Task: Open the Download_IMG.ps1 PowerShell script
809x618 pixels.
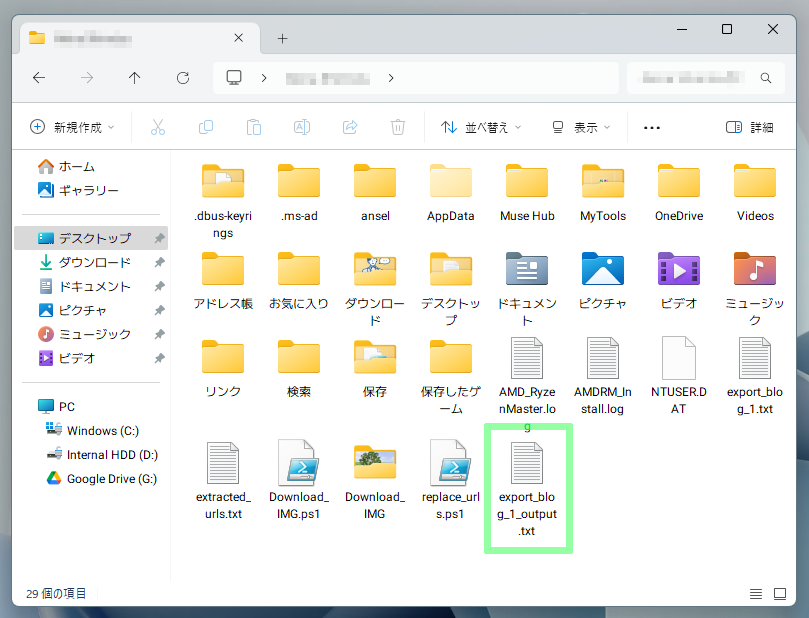Action: 299,481
